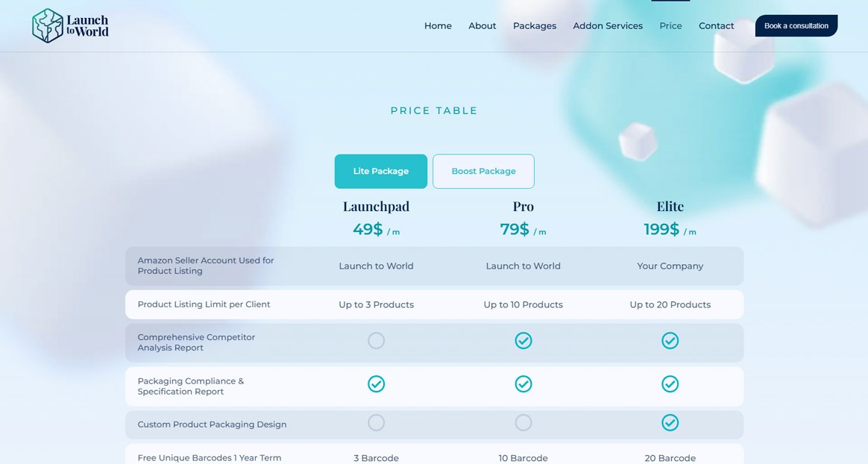Open the Contact page link
The width and height of the screenshot is (868, 464).
pos(716,26)
